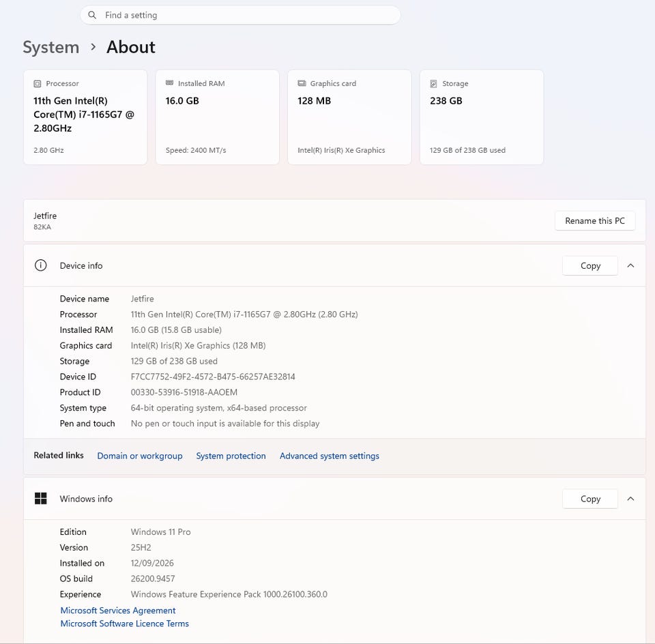The width and height of the screenshot is (655, 644).
Task: Click the 238 GB value in Storage card
Action: tap(446, 101)
